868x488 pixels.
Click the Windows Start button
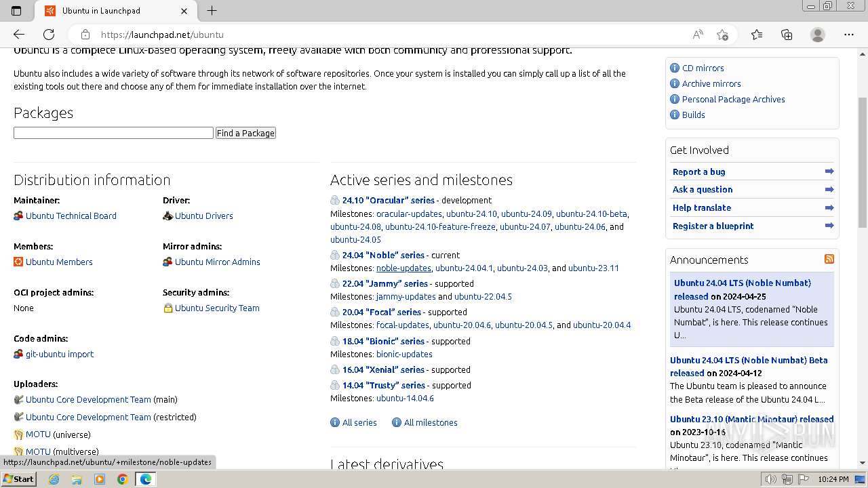19,479
